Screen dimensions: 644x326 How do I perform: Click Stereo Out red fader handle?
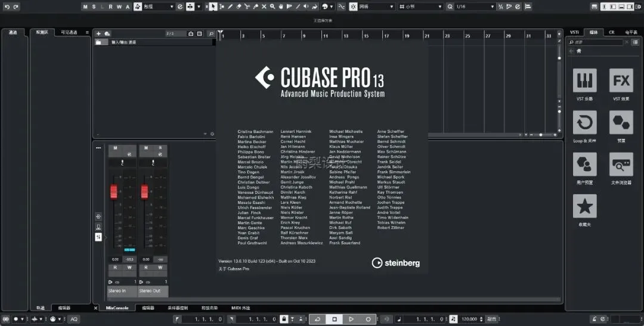[144, 192]
